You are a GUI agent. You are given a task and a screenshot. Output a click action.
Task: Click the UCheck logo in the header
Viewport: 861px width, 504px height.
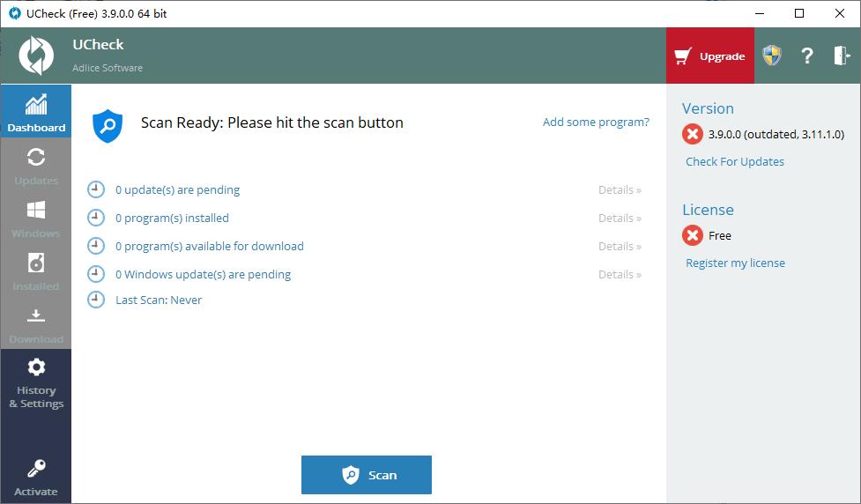click(37, 56)
